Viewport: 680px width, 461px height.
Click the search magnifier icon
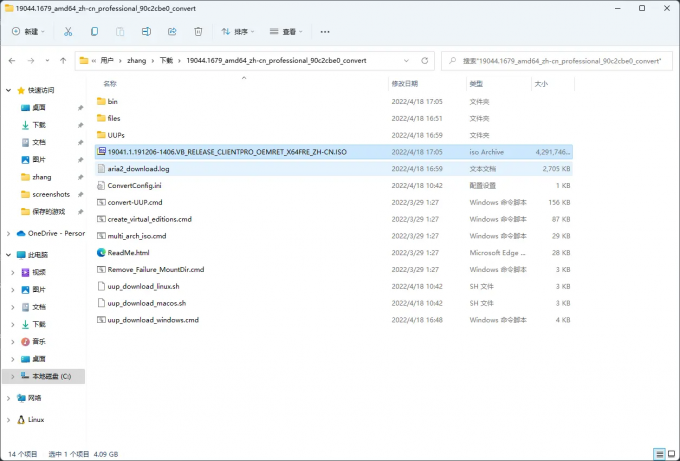point(452,61)
